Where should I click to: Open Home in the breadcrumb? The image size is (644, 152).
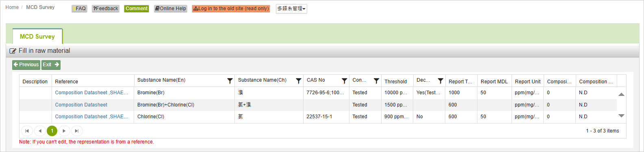[12, 7]
